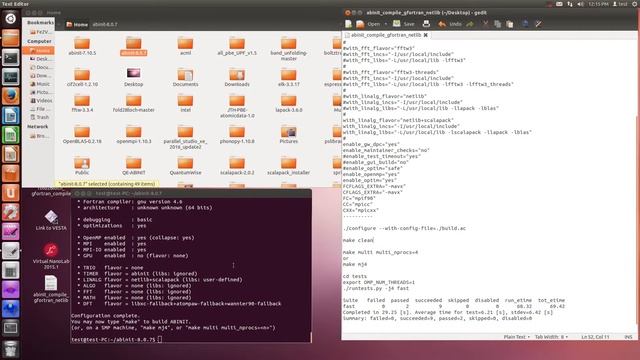
Task: Open the sound volume indicator in the top panel
Action: click(x=580, y=4)
